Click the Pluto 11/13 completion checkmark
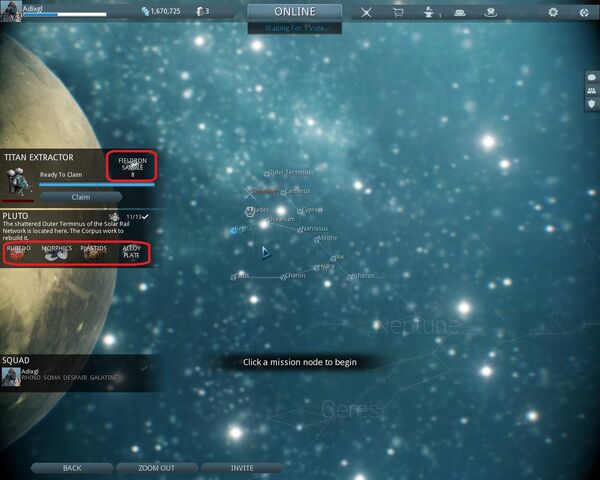The width and height of the screenshot is (600, 480). tap(145, 217)
